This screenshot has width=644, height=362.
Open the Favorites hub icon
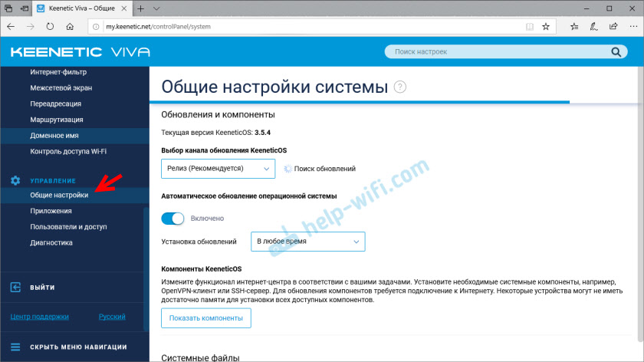574,27
